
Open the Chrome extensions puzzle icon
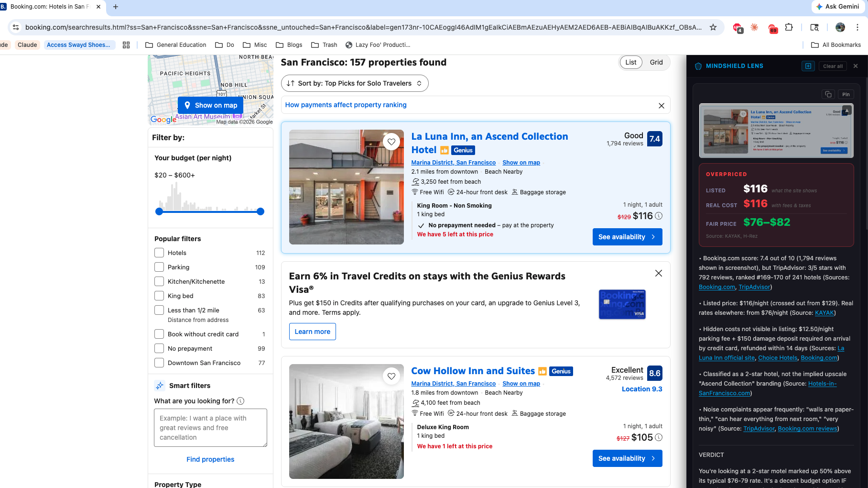point(790,28)
